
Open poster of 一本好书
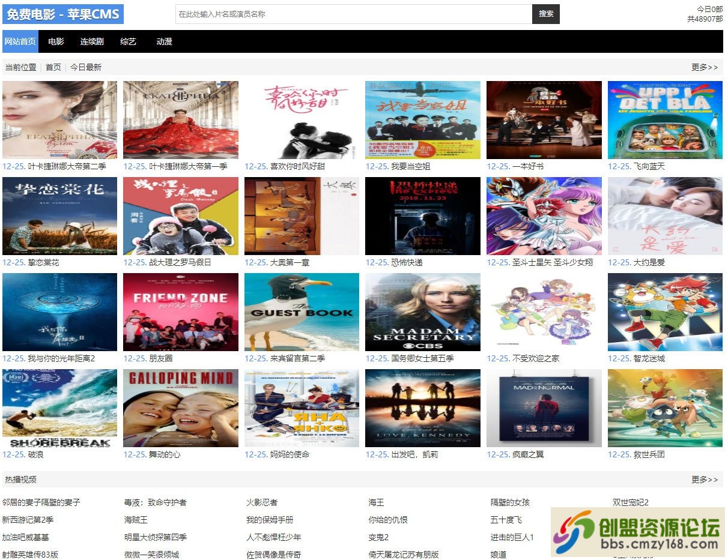point(544,120)
